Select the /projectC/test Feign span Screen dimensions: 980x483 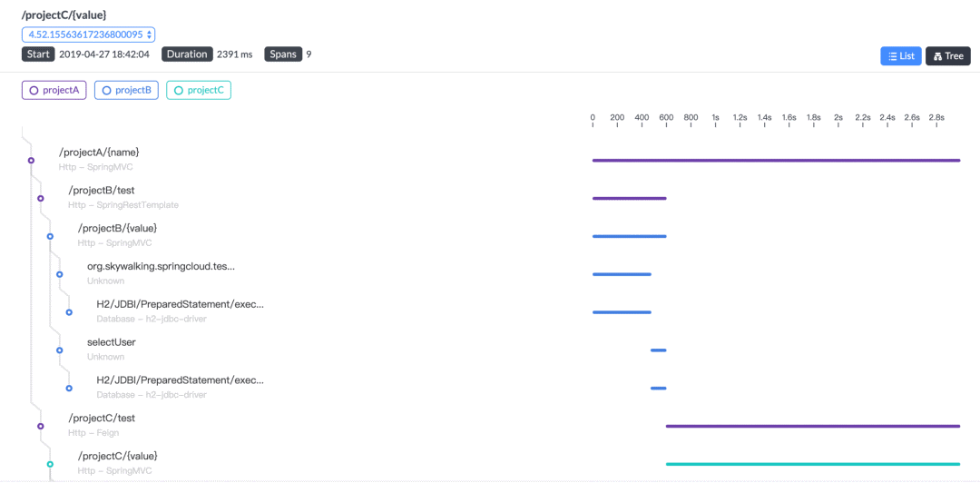[102, 419]
